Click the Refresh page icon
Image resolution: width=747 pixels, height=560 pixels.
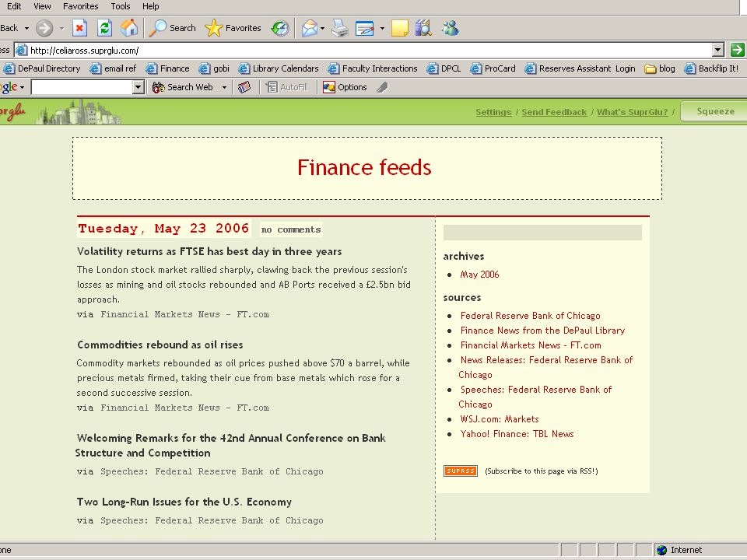tap(104, 28)
